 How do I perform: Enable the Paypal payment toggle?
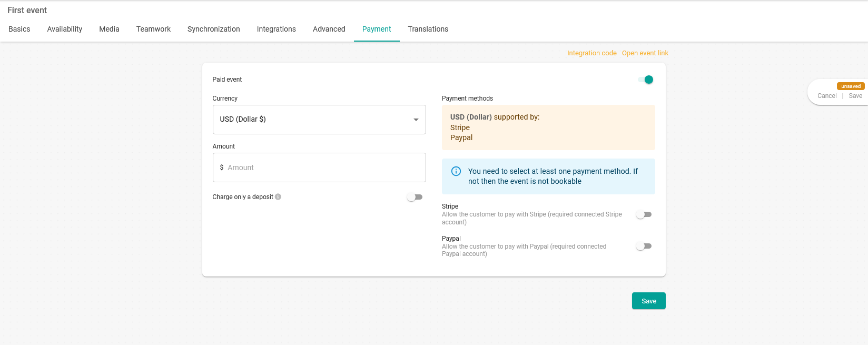(644, 246)
